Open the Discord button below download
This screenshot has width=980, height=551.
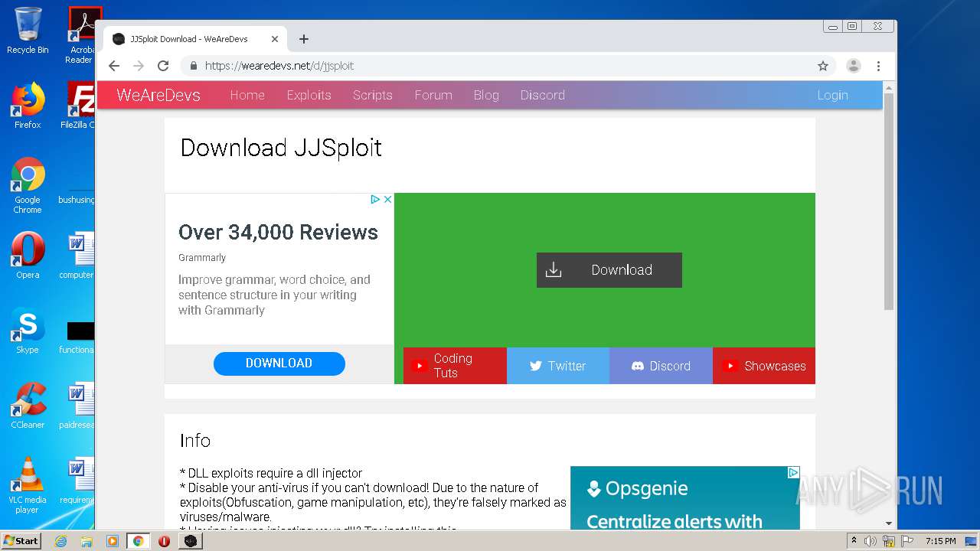pos(661,366)
